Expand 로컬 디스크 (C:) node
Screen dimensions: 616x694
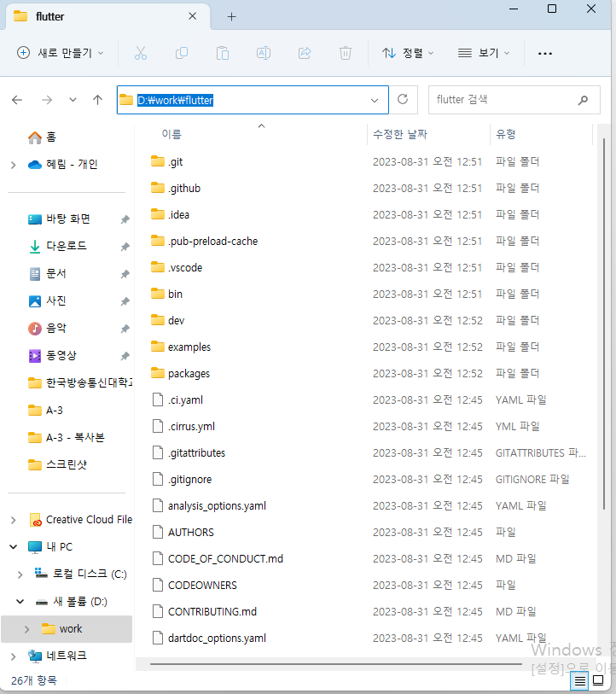tap(20, 574)
